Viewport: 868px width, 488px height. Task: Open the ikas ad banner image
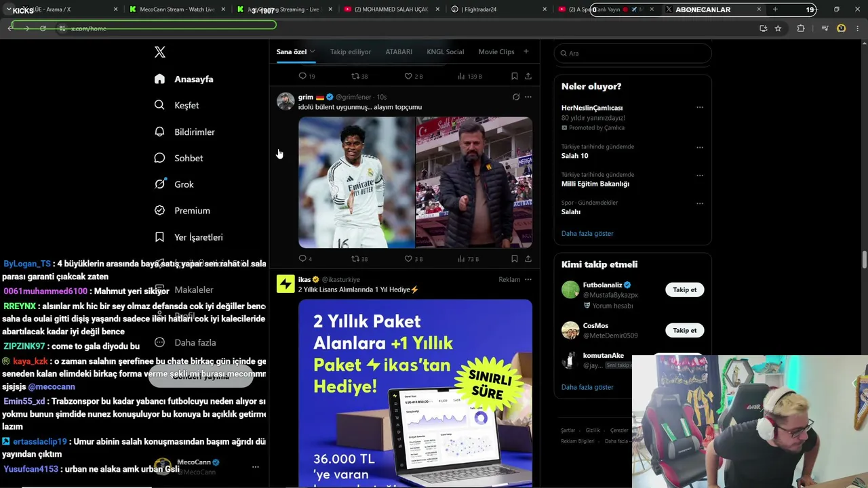point(415,393)
